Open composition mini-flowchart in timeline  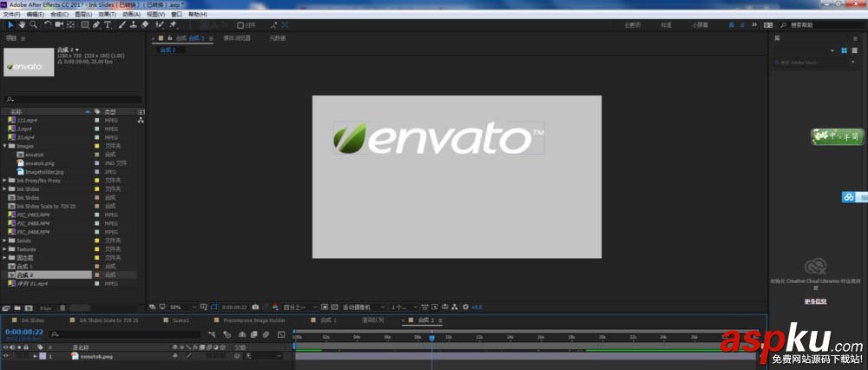tap(212, 334)
